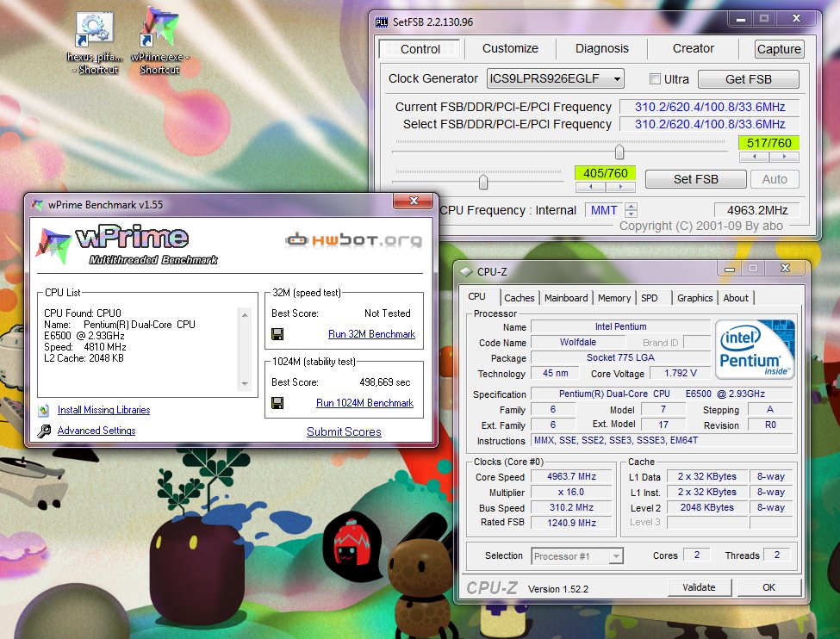This screenshot has width=840, height=639.
Task: Click the OK button in CPU-Z
Action: coord(768,587)
